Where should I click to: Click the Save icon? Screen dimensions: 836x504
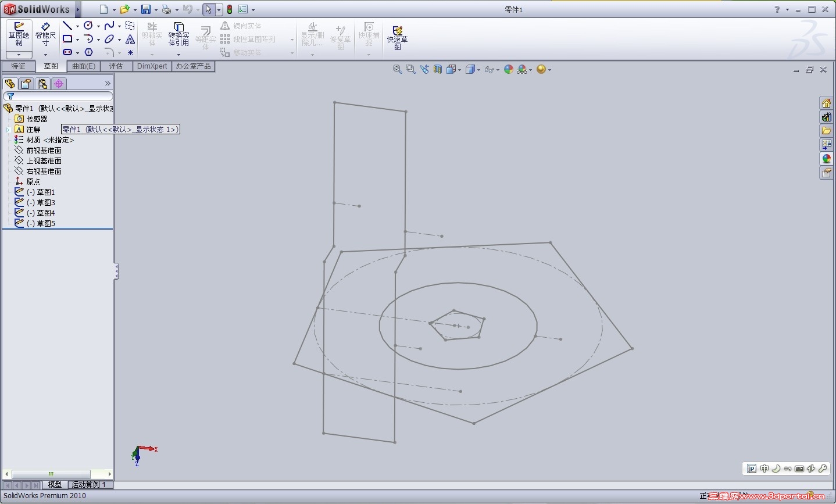146,9
